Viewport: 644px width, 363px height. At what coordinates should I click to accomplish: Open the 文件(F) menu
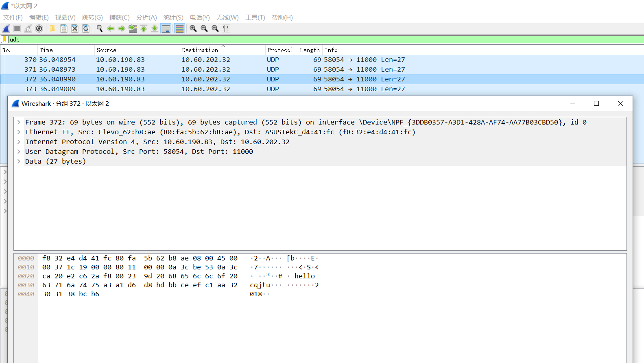13,17
